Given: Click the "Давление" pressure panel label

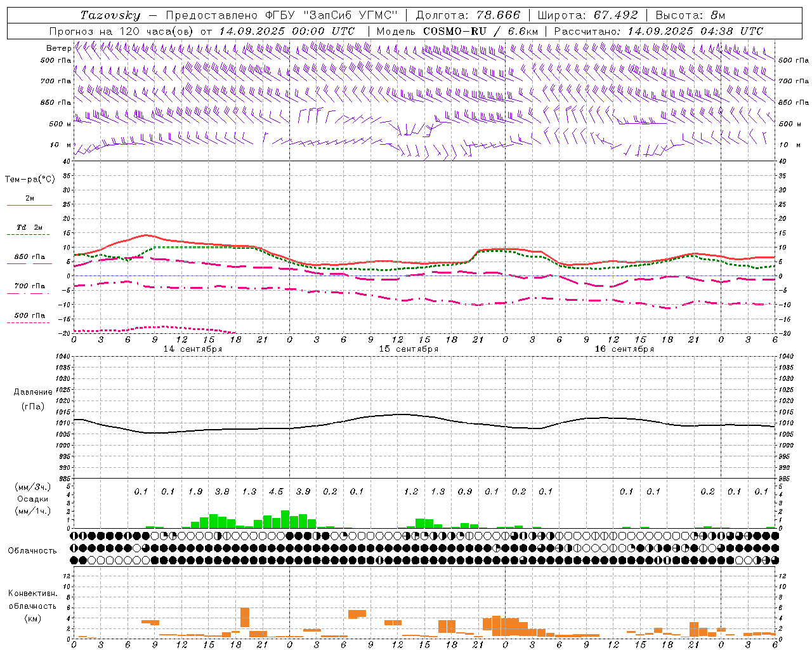Looking at the screenshot, I should [x=33, y=392].
